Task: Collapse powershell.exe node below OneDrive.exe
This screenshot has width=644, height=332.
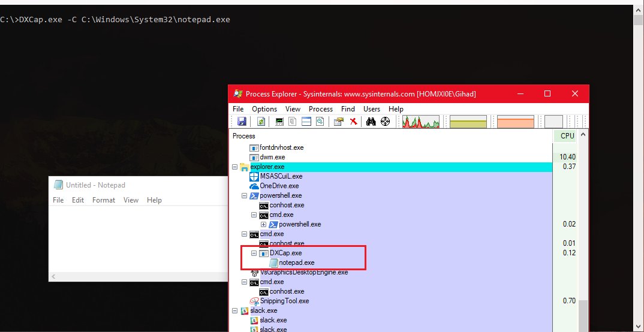Action: (x=245, y=196)
